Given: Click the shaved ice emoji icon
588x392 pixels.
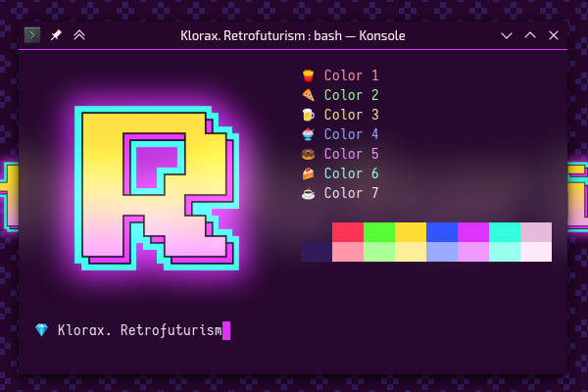Looking at the screenshot, I should [x=309, y=134].
